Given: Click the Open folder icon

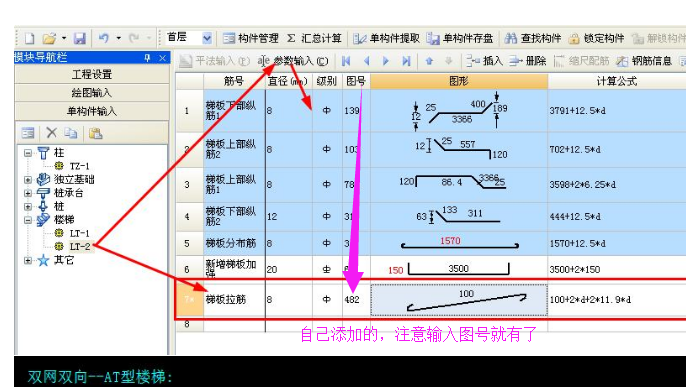Looking at the screenshot, I should pos(49,38).
